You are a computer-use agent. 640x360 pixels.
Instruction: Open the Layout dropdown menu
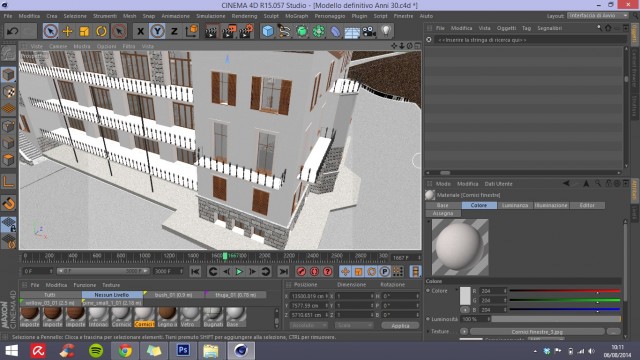pos(598,16)
